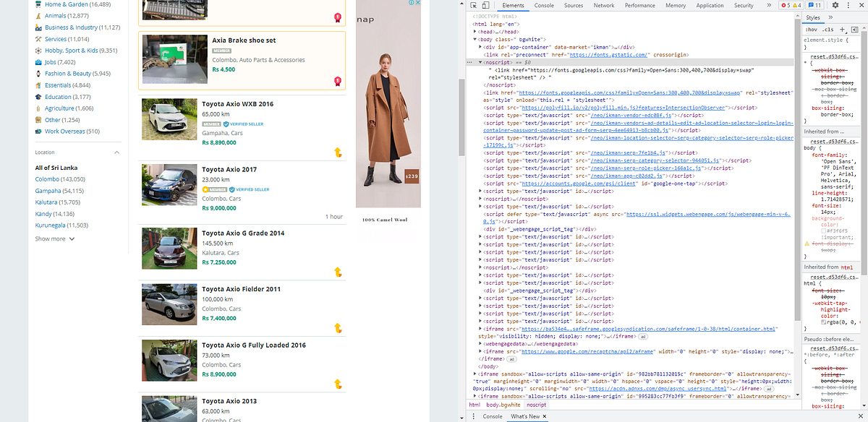Select the body.bgwhite breadcrumb item
The image size is (868, 422).
[503, 405]
